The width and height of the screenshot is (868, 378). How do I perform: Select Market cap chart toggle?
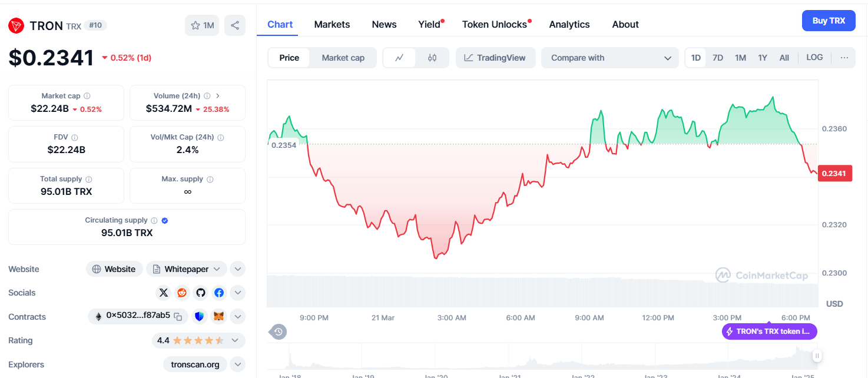[343, 58]
